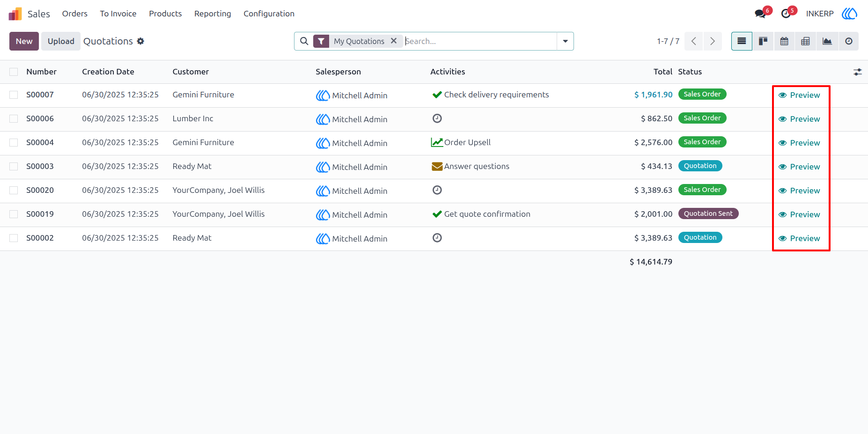Open Check delivery requirements activity
Screen dimensions: 868x434
pos(490,95)
